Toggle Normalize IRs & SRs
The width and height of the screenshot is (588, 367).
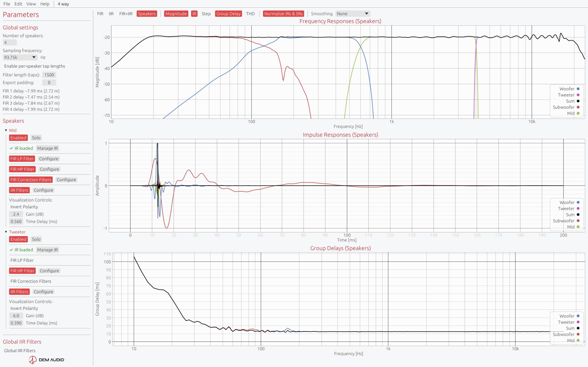click(x=283, y=14)
